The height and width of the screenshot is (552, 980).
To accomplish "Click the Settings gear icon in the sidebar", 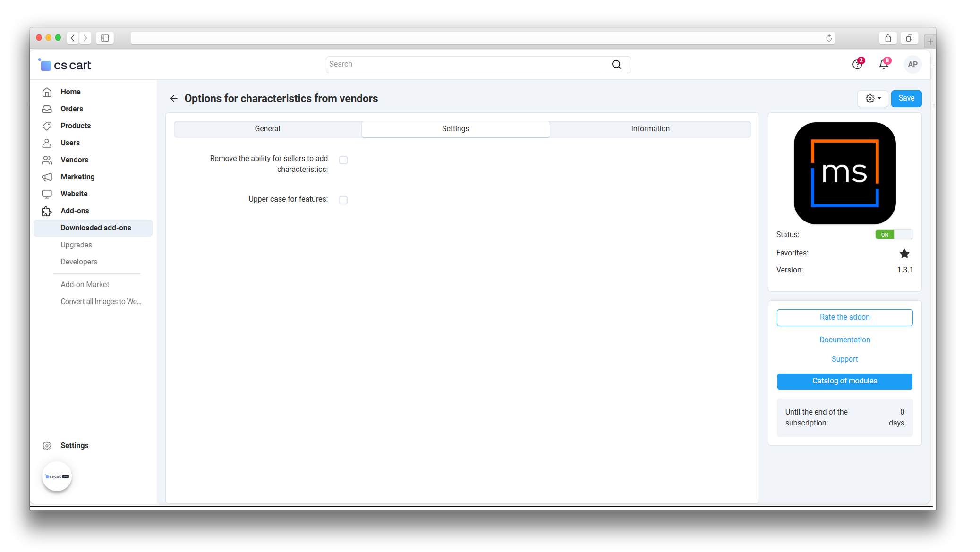I will tap(47, 446).
